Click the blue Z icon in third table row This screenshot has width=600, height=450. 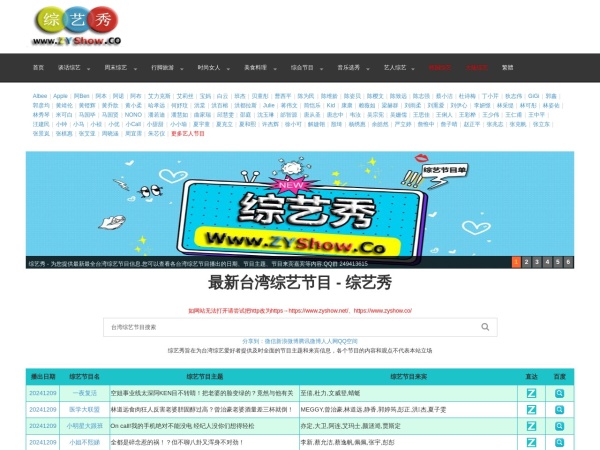(531, 425)
